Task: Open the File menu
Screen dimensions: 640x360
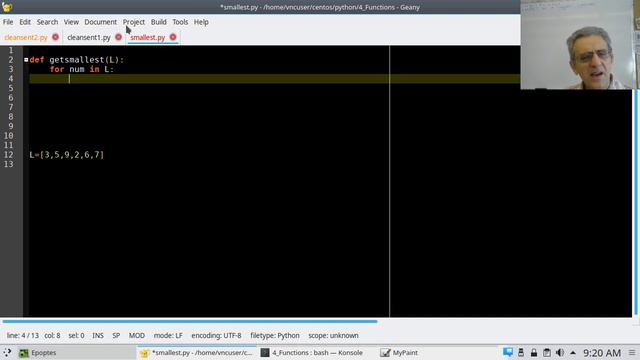Action: [8, 22]
